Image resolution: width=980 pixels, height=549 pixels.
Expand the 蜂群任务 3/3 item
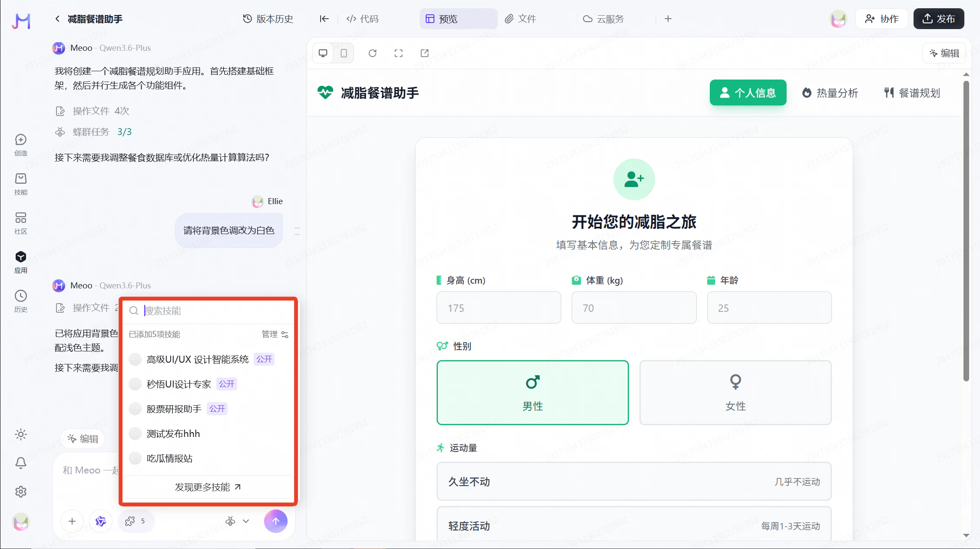[x=101, y=132]
